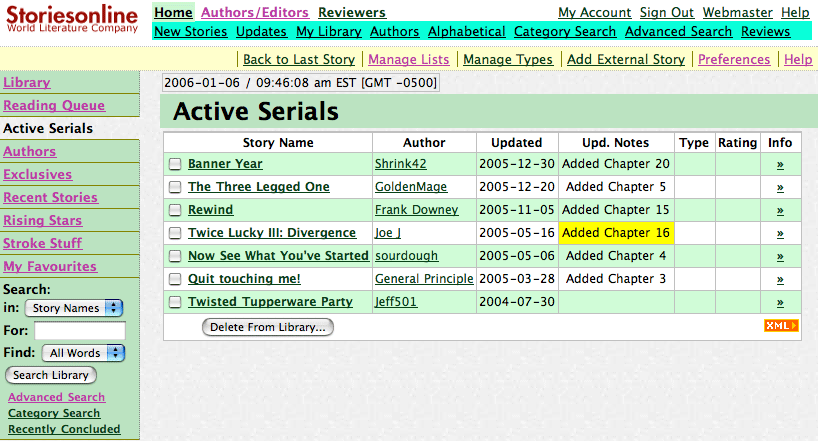Click Back to Last Story
The height and width of the screenshot is (441, 818).
[299, 59]
